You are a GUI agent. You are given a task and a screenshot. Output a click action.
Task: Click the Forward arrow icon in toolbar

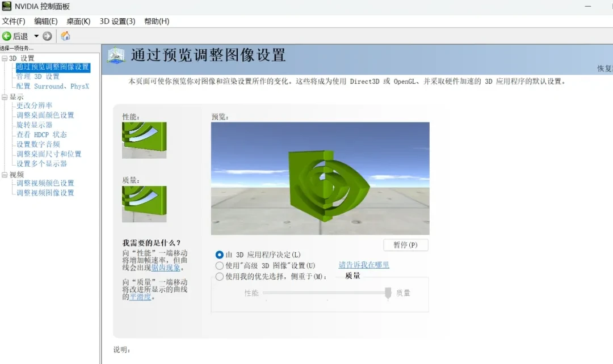(47, 36)
